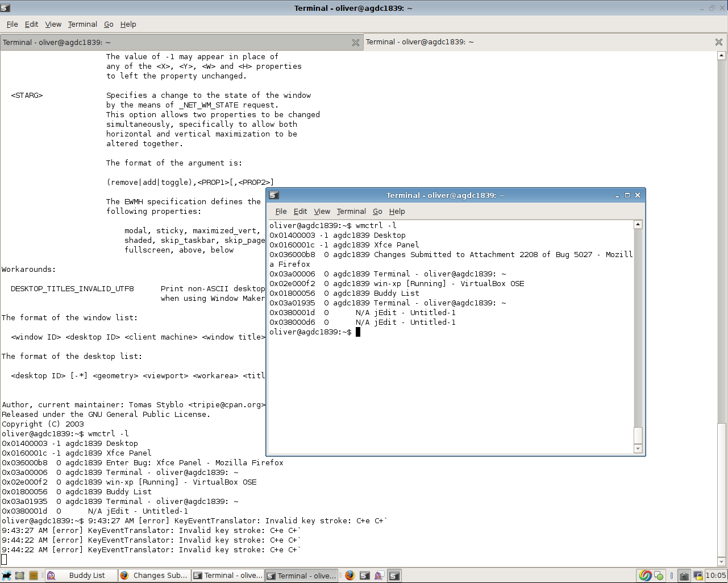Click the Pidgin available status tray icon
The height and width of the screenshot is (583, 728).
659,576
